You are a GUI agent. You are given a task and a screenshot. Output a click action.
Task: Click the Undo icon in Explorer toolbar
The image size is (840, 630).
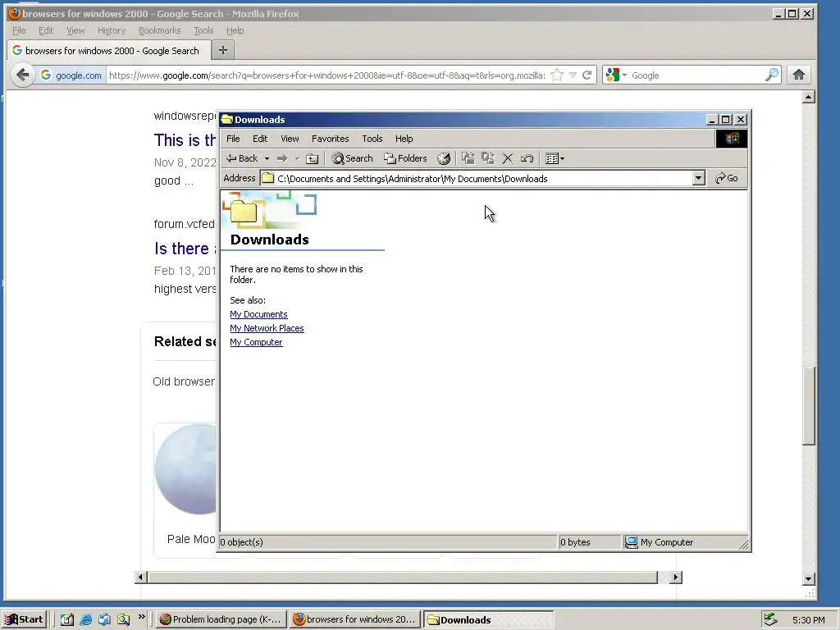527,158
